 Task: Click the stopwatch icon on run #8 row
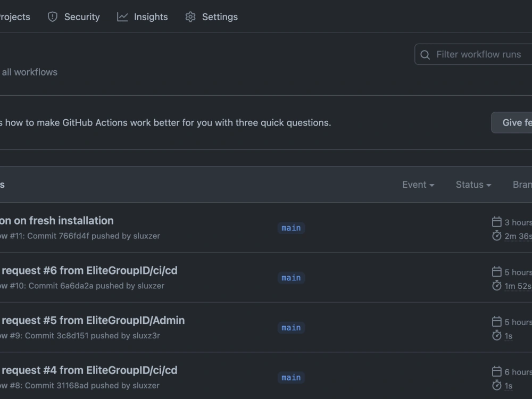[497, 385]
